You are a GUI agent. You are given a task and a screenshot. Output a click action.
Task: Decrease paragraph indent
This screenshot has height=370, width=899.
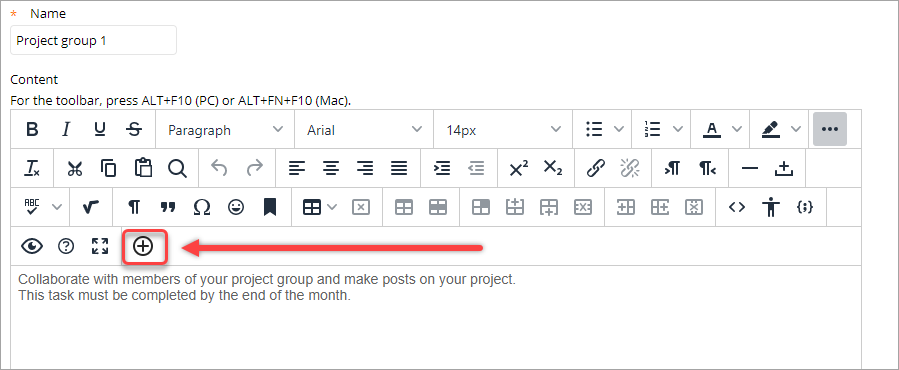tap(476, 168)
